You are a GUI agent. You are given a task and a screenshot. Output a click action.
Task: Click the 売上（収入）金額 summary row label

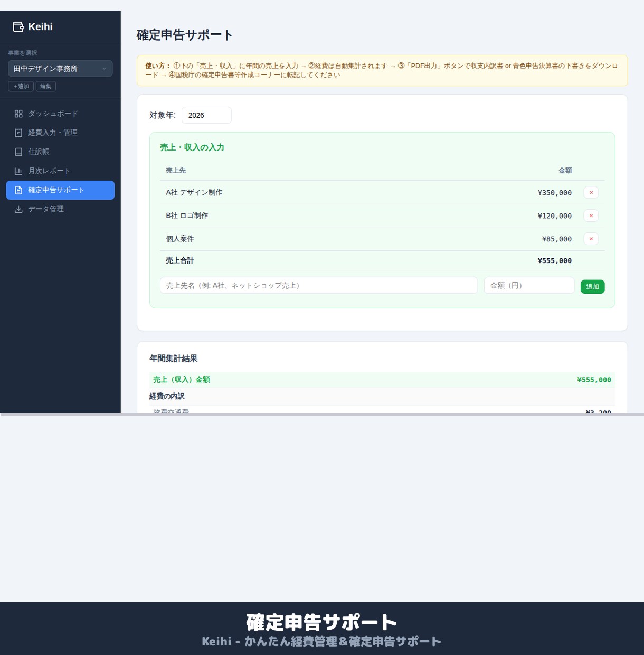point(182,380)
